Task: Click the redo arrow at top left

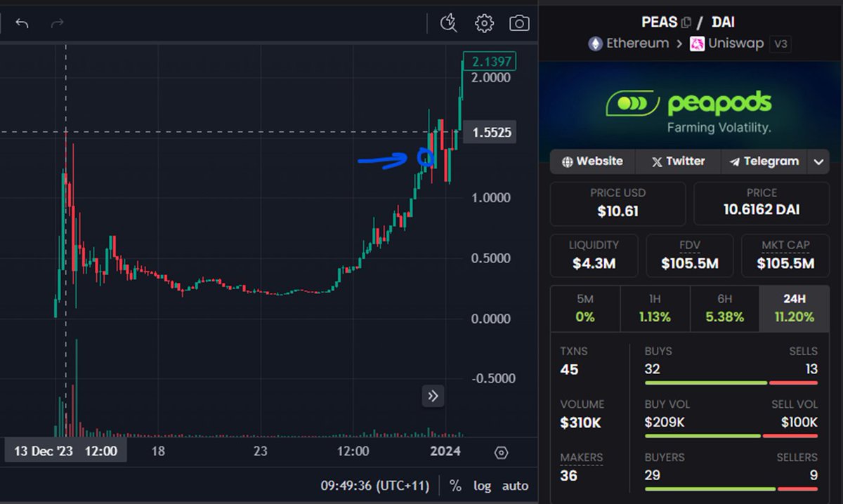Action: coord(55,23)
